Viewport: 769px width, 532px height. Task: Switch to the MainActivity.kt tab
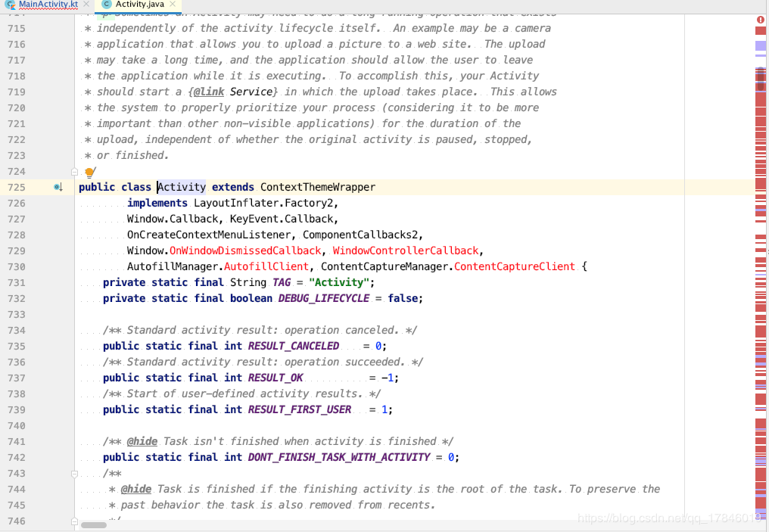(48, 5)
